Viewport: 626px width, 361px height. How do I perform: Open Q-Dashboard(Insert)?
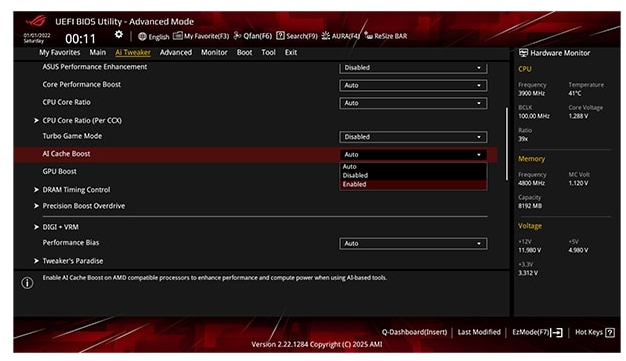(414, 332)
